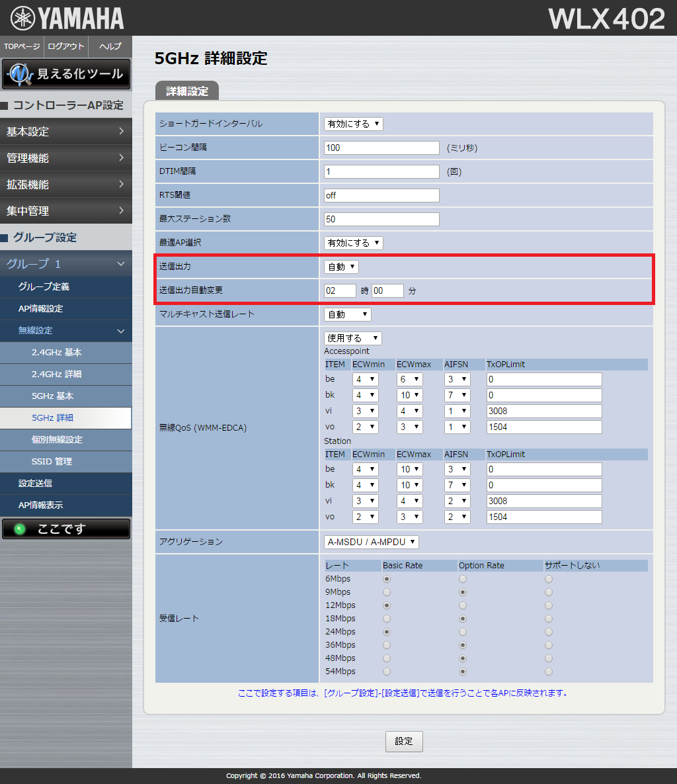Open the ヘルプ page

point(110,46)
